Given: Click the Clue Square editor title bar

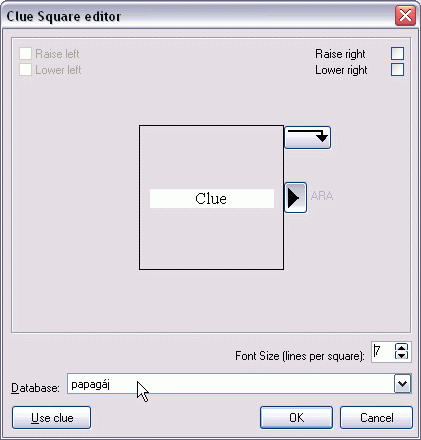Looking at the screenshot, I should coord(200,16).
